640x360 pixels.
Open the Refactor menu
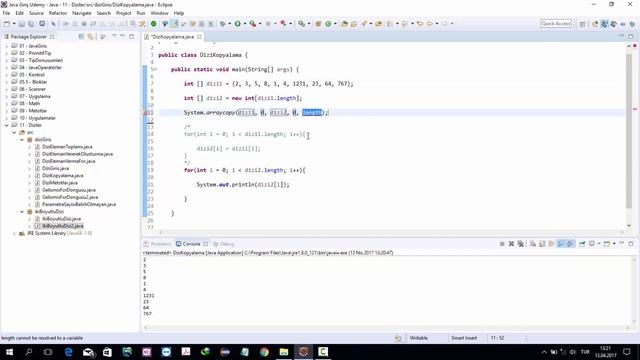pos(58,13)
